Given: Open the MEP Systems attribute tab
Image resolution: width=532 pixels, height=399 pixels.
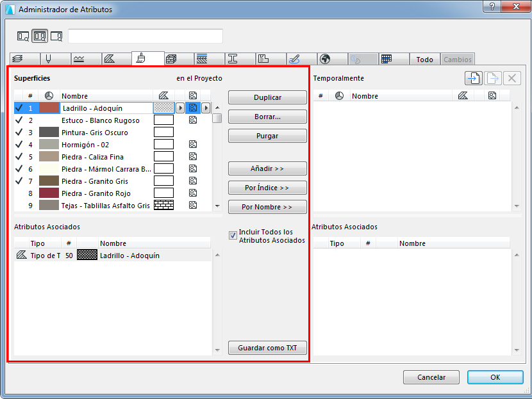Looking at the screenshot, I should [302, 59].
